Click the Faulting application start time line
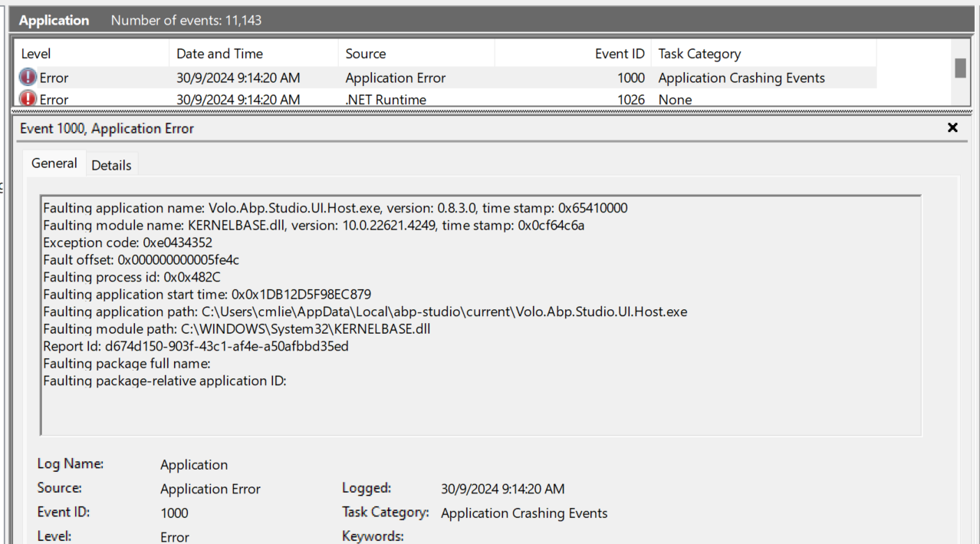This screenshot has width=980, height=544. (x=207, y=295)
